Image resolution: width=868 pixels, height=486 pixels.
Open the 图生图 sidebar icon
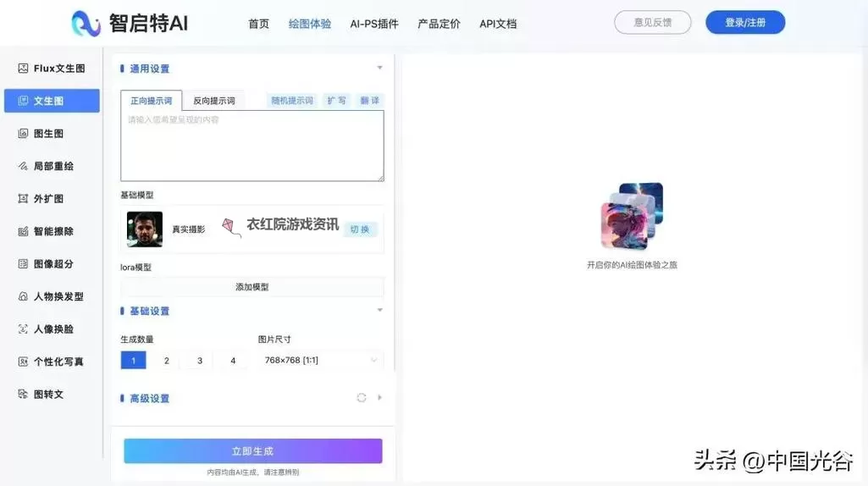click(23, 134)
